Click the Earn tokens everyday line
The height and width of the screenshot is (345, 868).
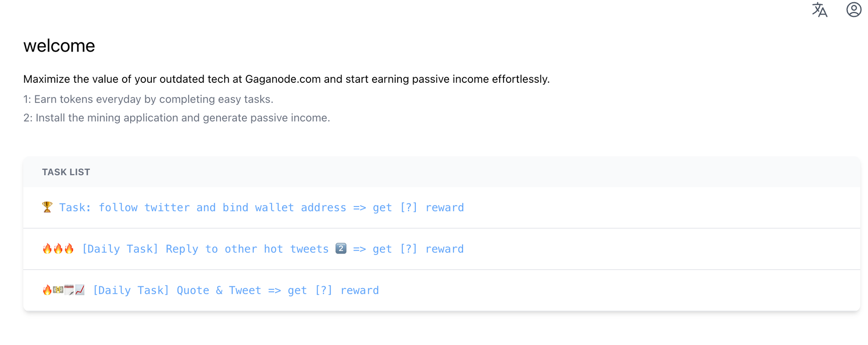148,99
